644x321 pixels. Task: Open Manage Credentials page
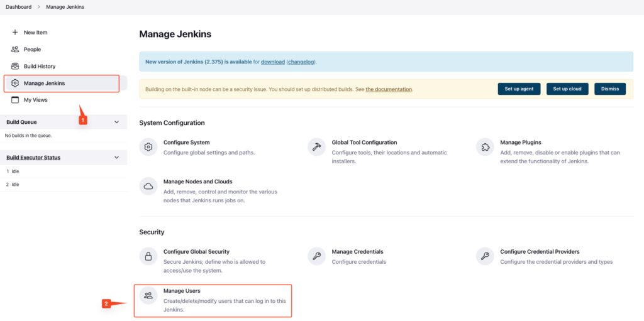click(x=357, y=252)
